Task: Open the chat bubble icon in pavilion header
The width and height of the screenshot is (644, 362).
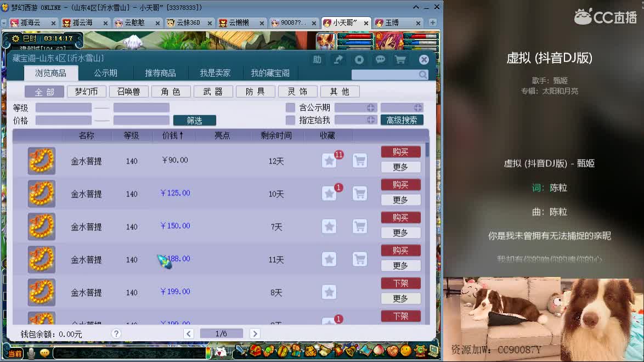Action: 380,60
